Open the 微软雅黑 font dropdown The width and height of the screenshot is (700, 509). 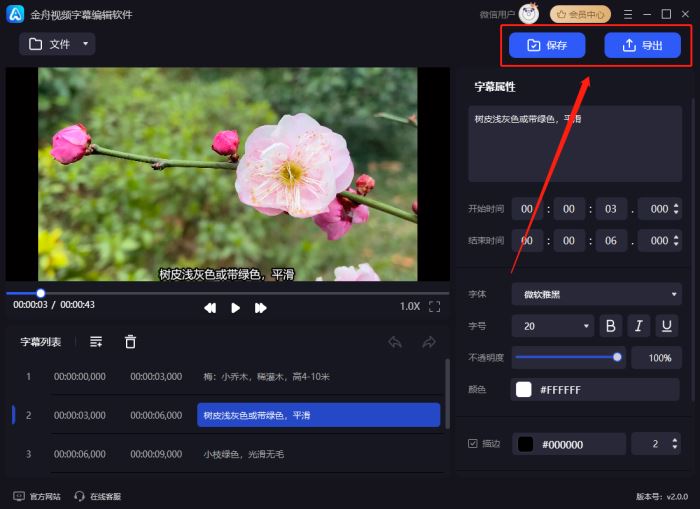[597, 294]
